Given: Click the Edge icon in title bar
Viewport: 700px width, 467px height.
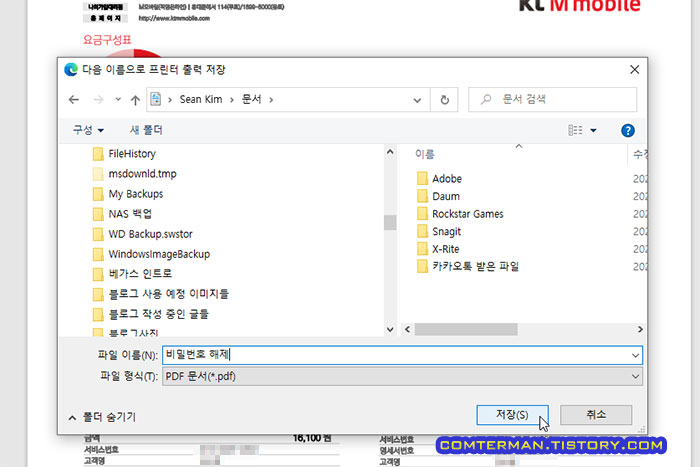Looking at the screenshot, I should [71, 70].
